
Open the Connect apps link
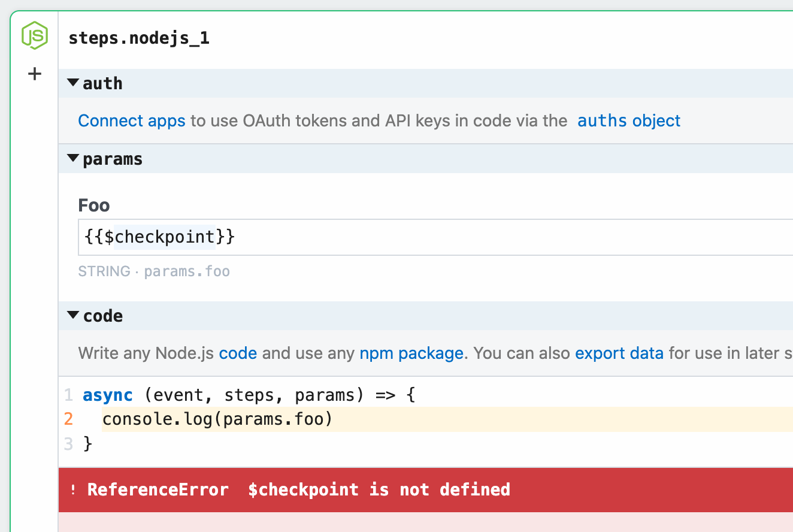click(132, 121)
